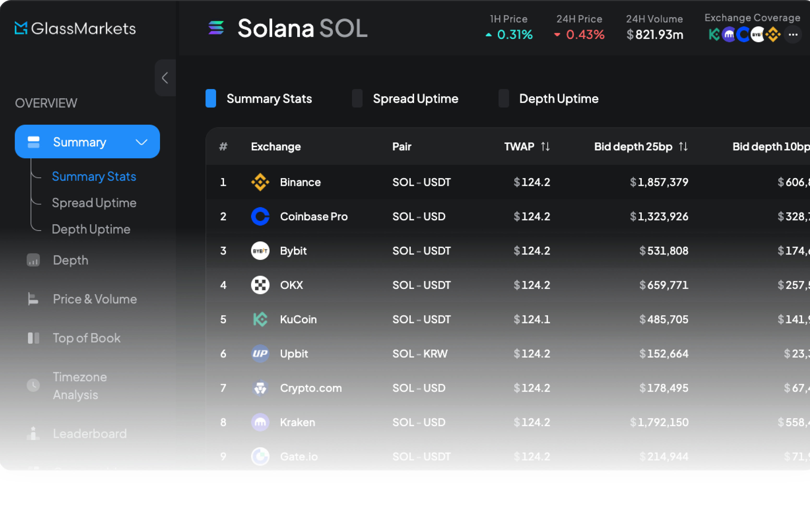Open the Price & Volume section
Screen dimensions: 810x532
coord(95,299)
